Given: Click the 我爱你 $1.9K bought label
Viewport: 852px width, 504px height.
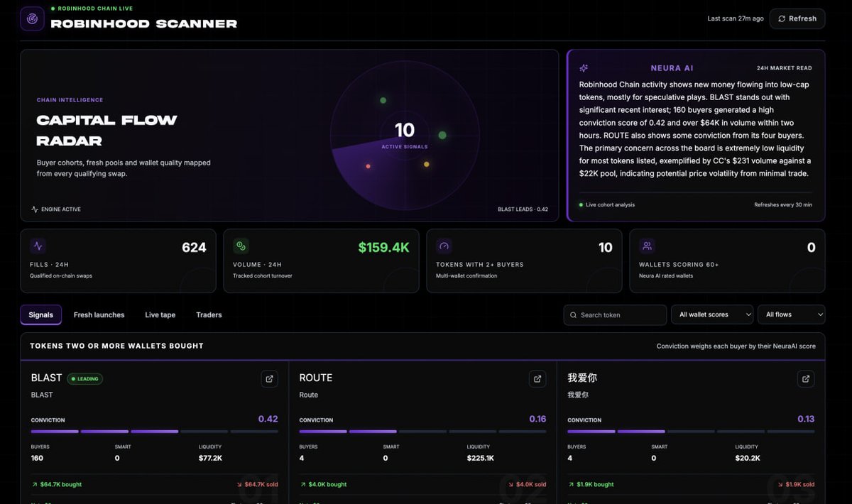Looking at the screenshot, I should [591, 484].
